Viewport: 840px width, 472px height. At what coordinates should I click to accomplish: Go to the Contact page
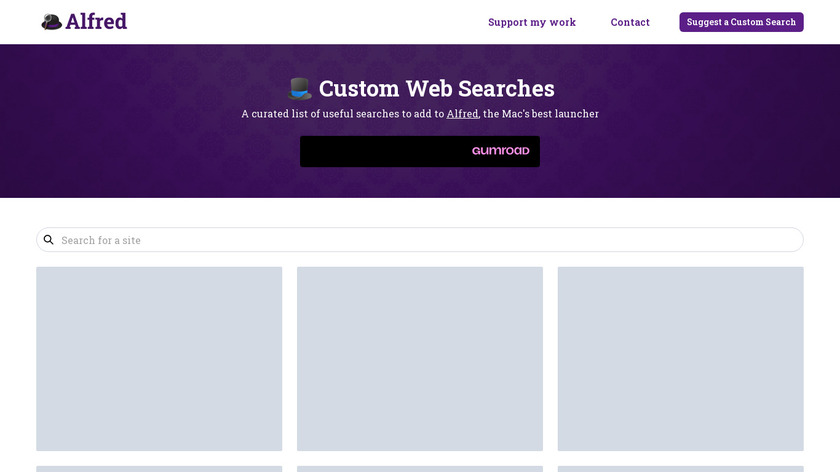tap(630, 22)
